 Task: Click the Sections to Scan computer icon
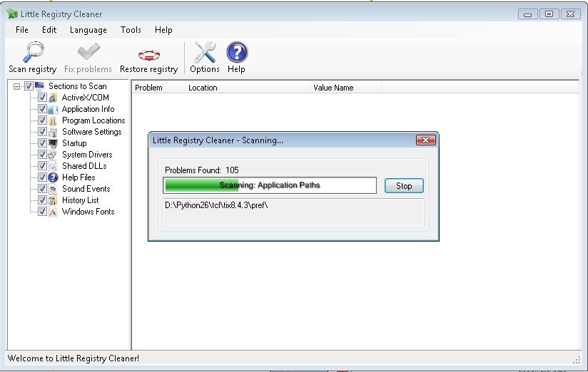click(40, 86)
